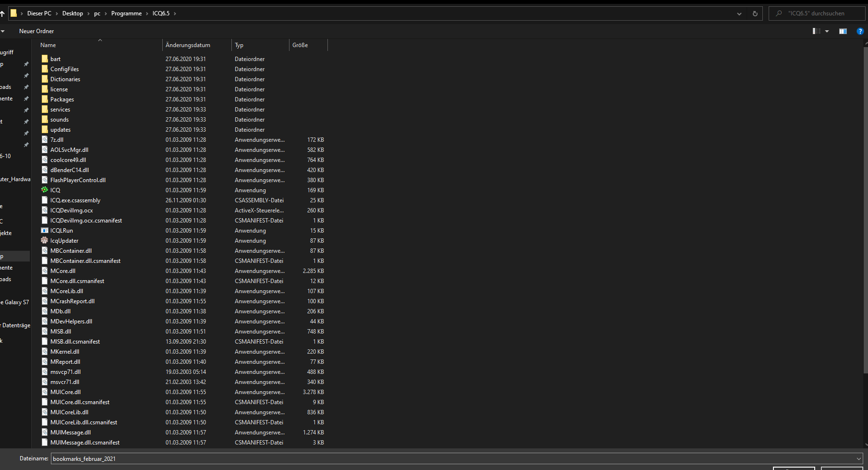The height and width of the screenshot is (470, 868).
Task: Select the updates folder icon
Action: tap(45, 129)
